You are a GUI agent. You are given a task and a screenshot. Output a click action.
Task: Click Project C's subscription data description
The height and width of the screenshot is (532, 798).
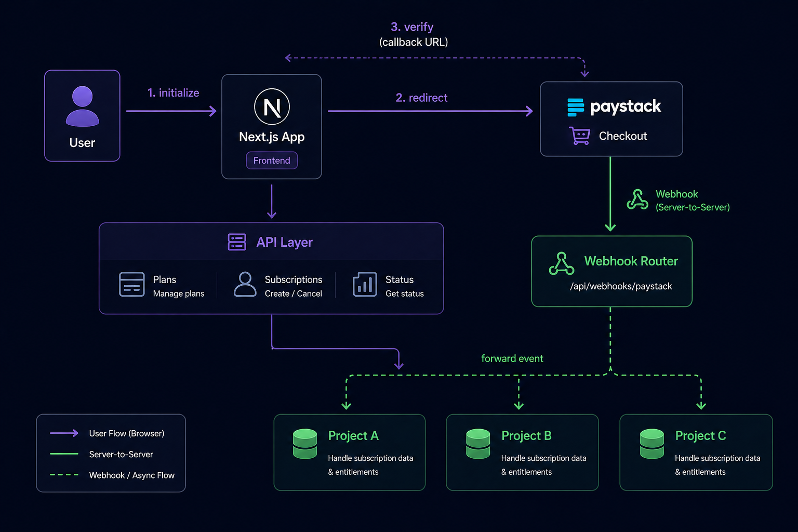pyautogui.click(x=717, y=465)
